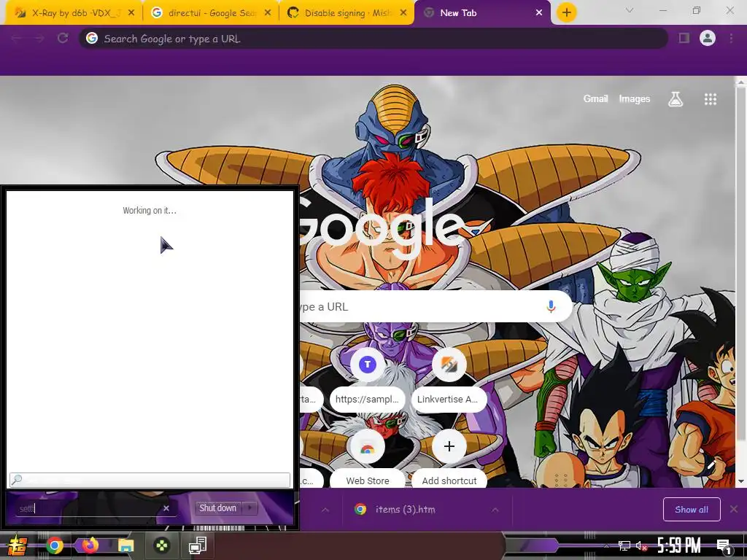The width and height of the screenshot is (747, 560).
Task: Open Firefox from the taskbar
Action: 90,545
